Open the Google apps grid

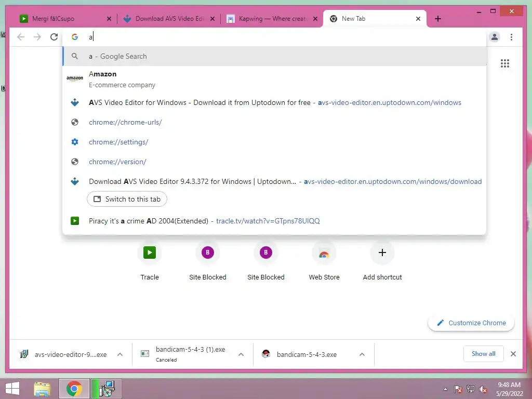(505, 63)
